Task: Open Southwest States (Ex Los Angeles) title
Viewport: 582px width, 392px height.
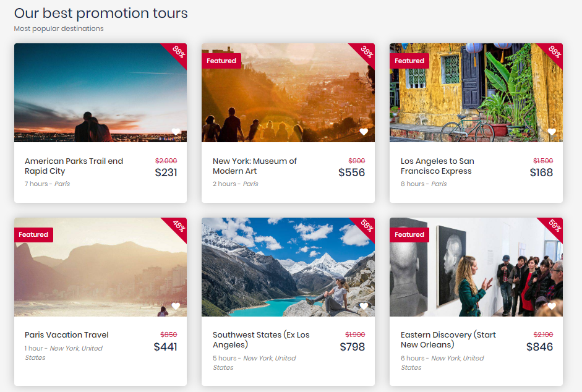Action: click(261, 339)
